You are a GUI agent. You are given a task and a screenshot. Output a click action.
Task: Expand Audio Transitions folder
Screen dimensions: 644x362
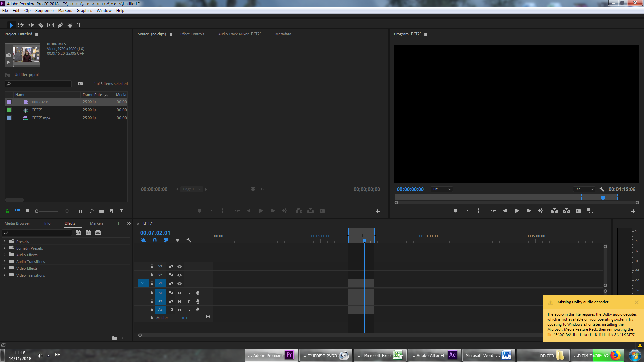pos(4,261)
